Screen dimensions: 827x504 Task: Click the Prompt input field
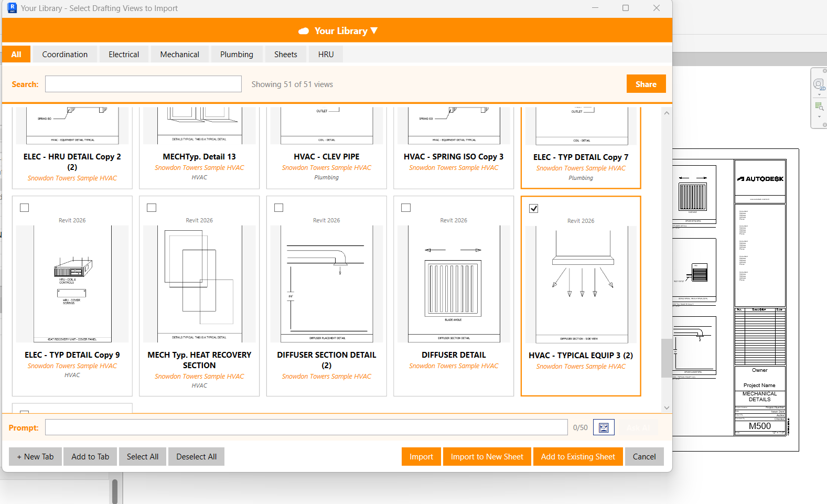[x=306, y=427]
